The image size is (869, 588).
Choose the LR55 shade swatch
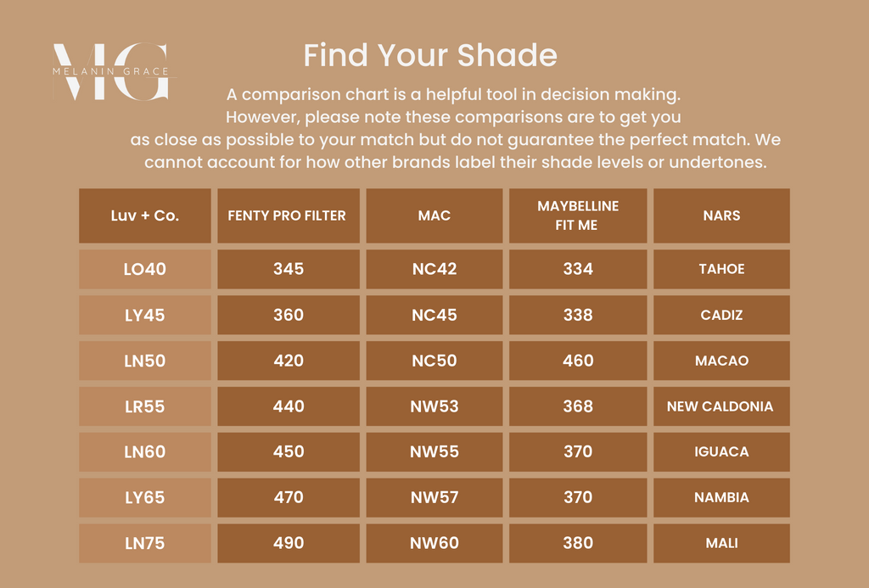click(x=145, y=406)
